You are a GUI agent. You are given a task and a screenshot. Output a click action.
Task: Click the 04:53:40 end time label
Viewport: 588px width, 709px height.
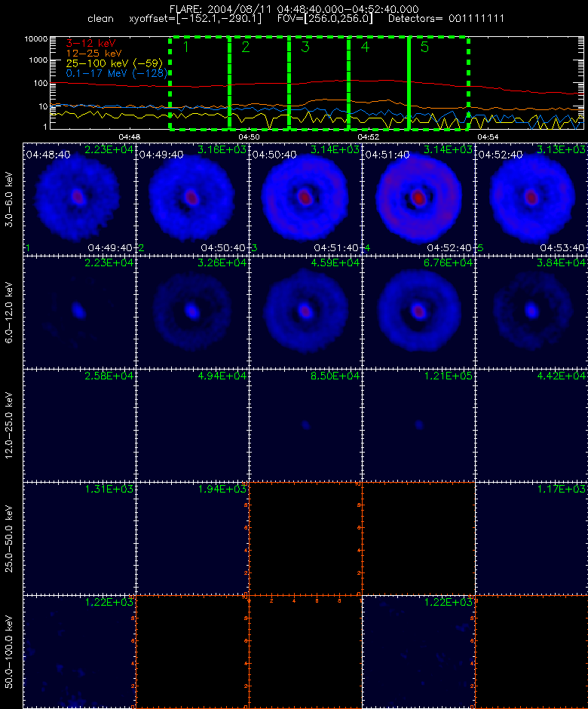point(562,248)
